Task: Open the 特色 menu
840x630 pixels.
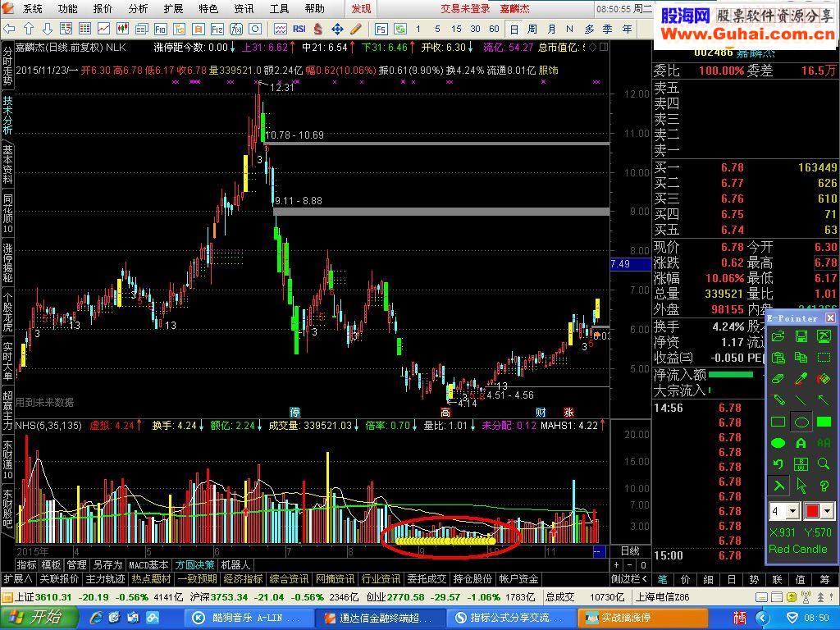Action: pos(208,8)
